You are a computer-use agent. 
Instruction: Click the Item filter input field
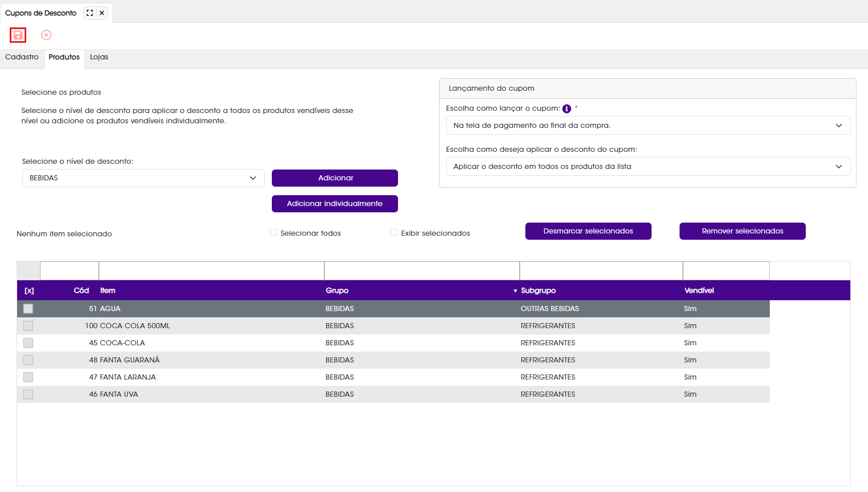(x=211, y=271)
